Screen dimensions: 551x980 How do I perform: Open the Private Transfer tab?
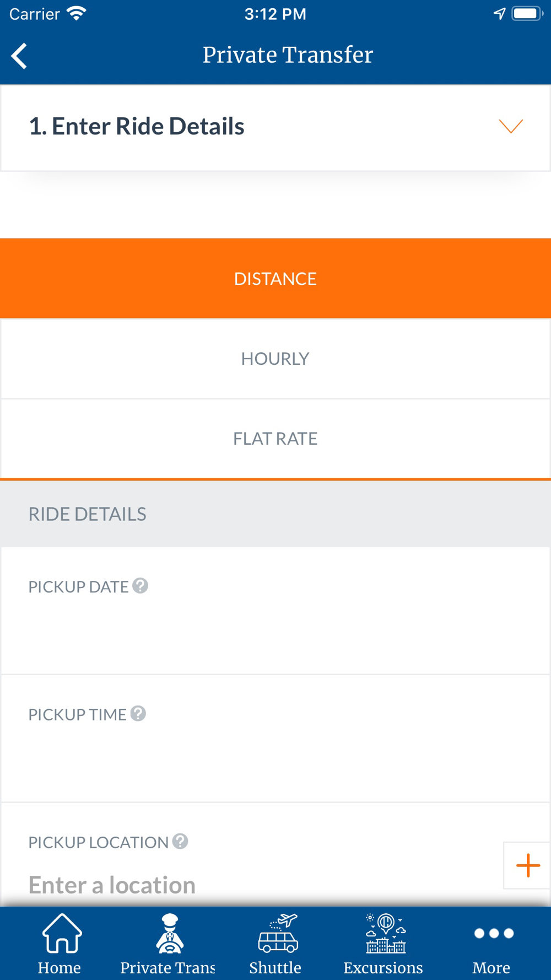[168, 944]
